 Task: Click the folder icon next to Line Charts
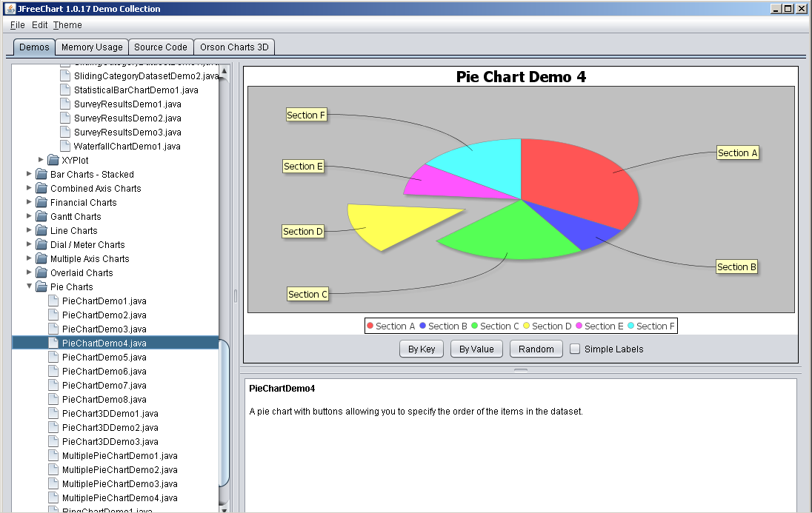[41, 230]
